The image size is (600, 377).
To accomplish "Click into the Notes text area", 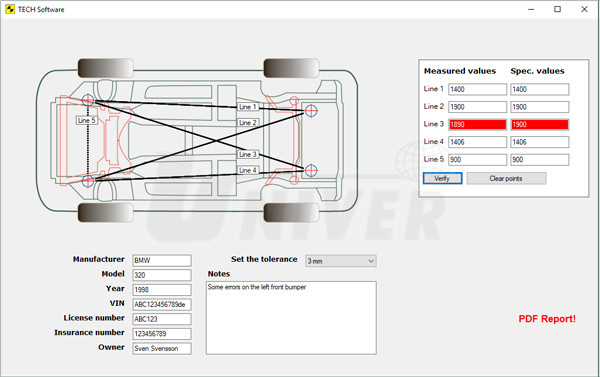I will [x=291, y=318].
